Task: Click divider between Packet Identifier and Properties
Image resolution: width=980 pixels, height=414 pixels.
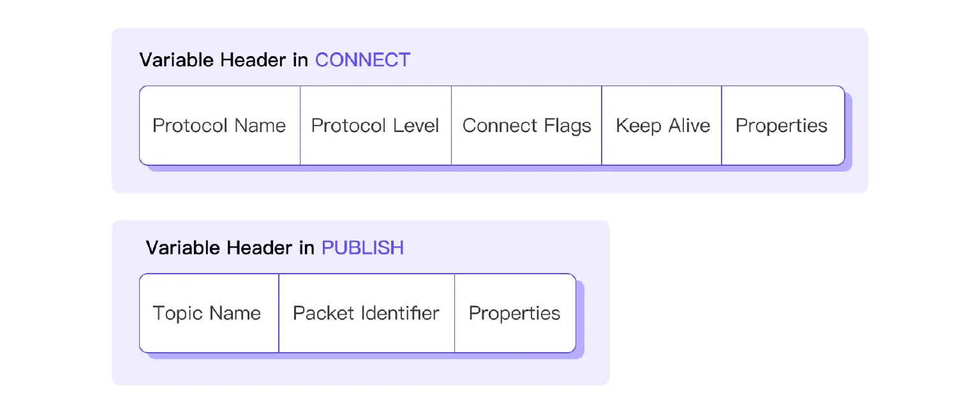Action: tap(455, 313)
